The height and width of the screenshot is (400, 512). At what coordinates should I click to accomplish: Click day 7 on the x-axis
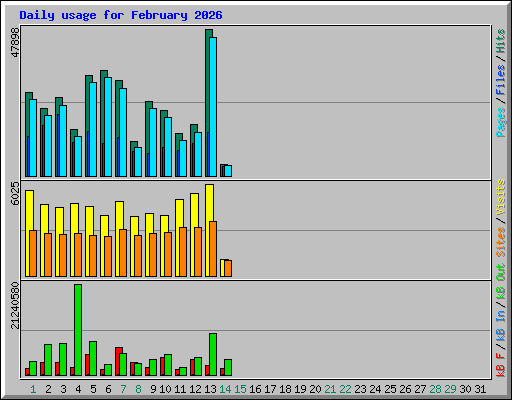(123, 389)
